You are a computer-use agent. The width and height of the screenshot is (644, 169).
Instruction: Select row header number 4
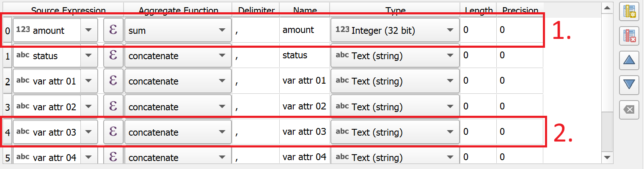point(7,132)
